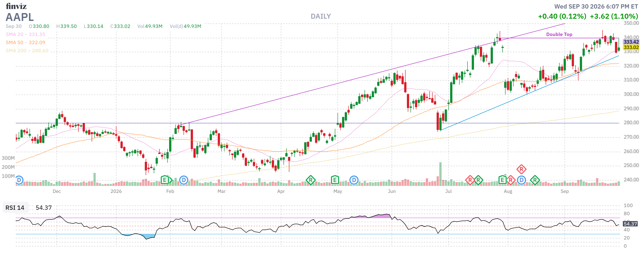The width and height of the screenshot is (644, 253).
Task: Click the RSI 14 indicator label
Action: (15, 208)
